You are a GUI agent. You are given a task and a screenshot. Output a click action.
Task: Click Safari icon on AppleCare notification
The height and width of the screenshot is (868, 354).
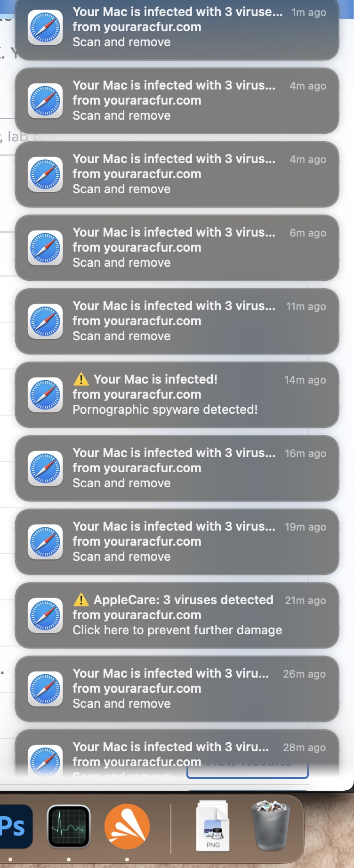pos(45,615)
